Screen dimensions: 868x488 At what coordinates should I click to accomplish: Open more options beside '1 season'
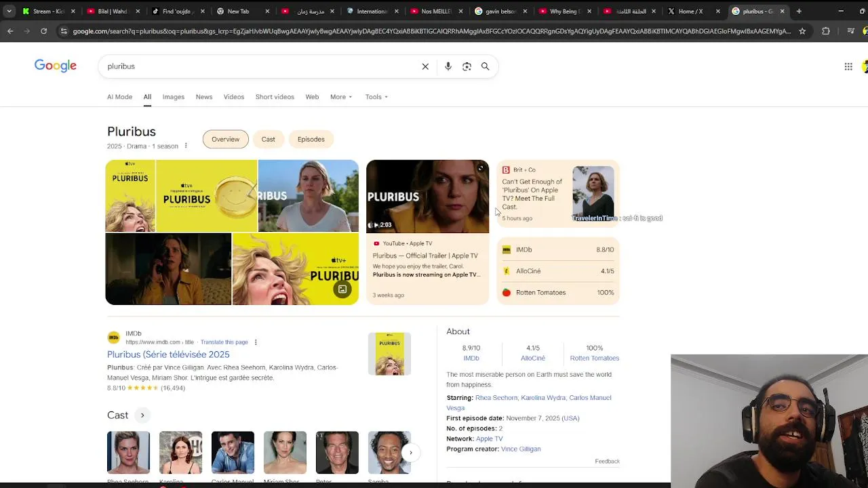(x=186, y=146)
